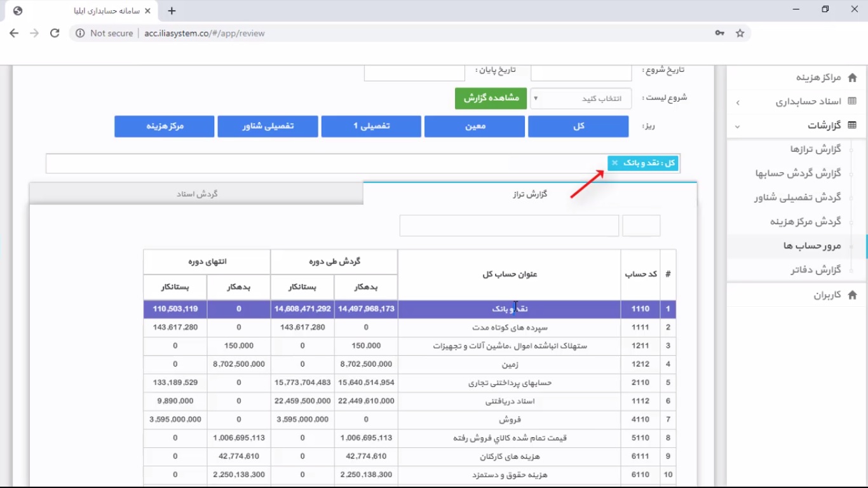Click the bookmark star in the address bar
This screenshot has width=868, height=488.
pyautogui.click(x=740, y=33)
